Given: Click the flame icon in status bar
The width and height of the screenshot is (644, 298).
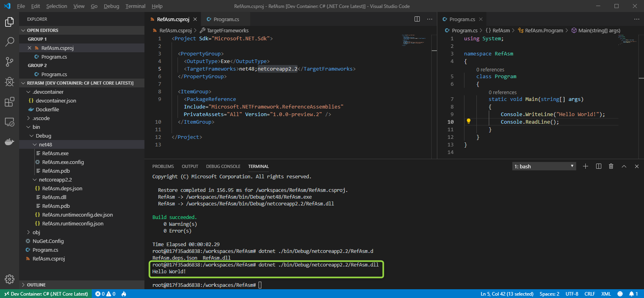Looking at the screenshot, I should click(124, 294).
